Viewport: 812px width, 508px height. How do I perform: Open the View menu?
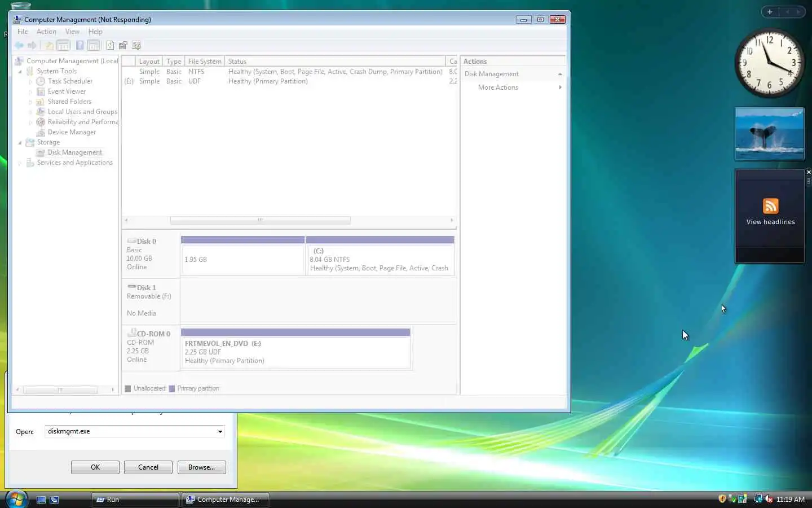(x=72, y=32)
